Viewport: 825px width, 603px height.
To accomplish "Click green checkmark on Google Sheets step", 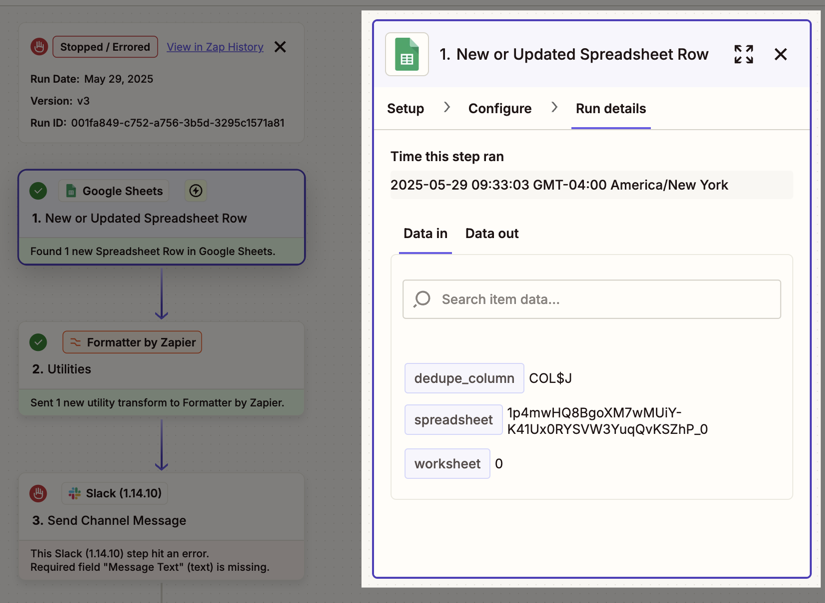I will pos(38,191).
